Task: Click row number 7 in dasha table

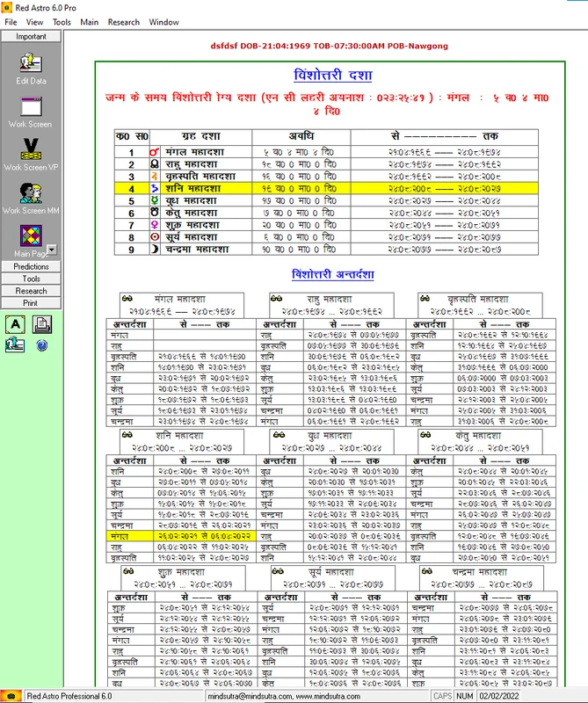Action: tap(132, 225)
